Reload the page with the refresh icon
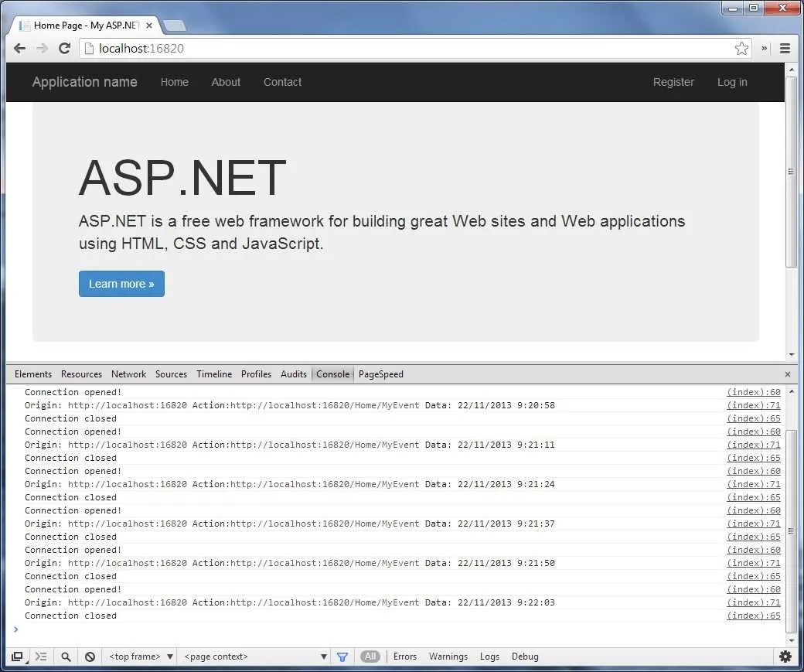This screenshot has width=804, height=672. [x=65, y=48]
